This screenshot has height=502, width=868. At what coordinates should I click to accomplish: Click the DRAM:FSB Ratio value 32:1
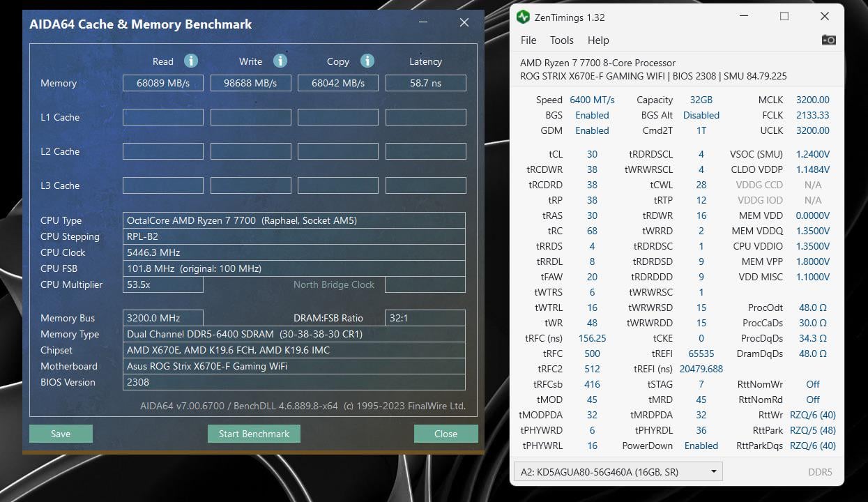(x=425, y=318)
